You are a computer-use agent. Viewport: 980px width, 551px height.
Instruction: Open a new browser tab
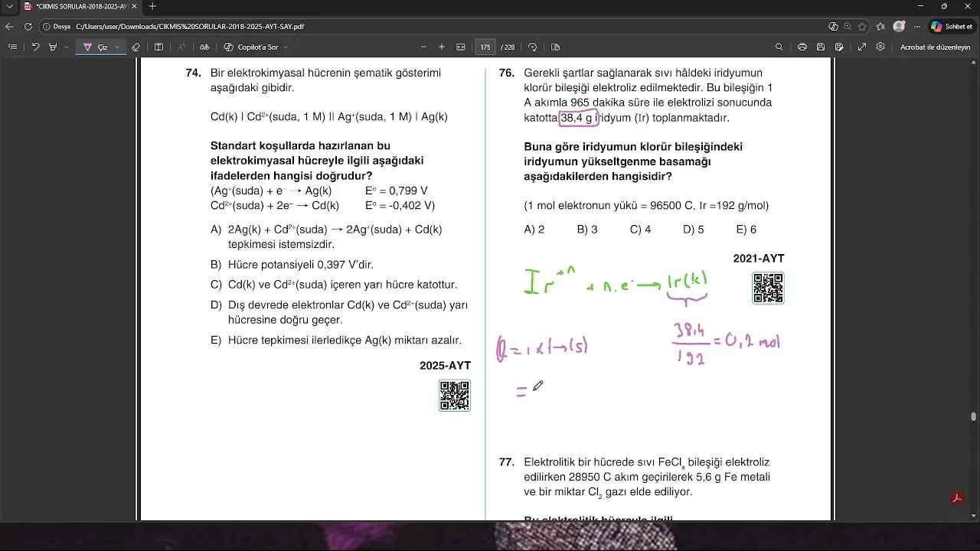pos(152,6)
